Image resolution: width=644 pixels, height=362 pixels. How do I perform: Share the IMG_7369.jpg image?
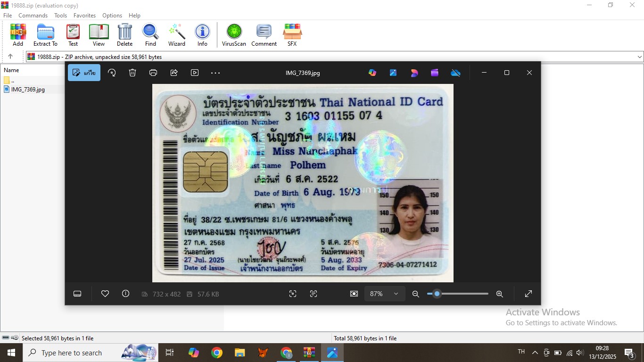[x=174, y=73]
